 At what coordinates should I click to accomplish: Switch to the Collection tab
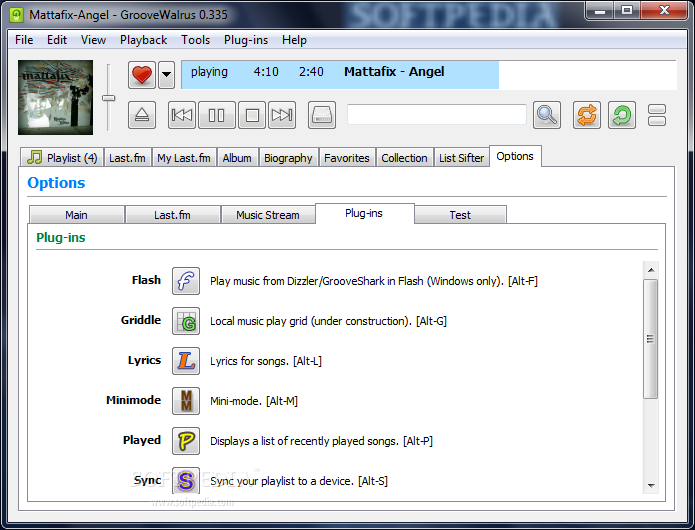(x=405, y=158)
